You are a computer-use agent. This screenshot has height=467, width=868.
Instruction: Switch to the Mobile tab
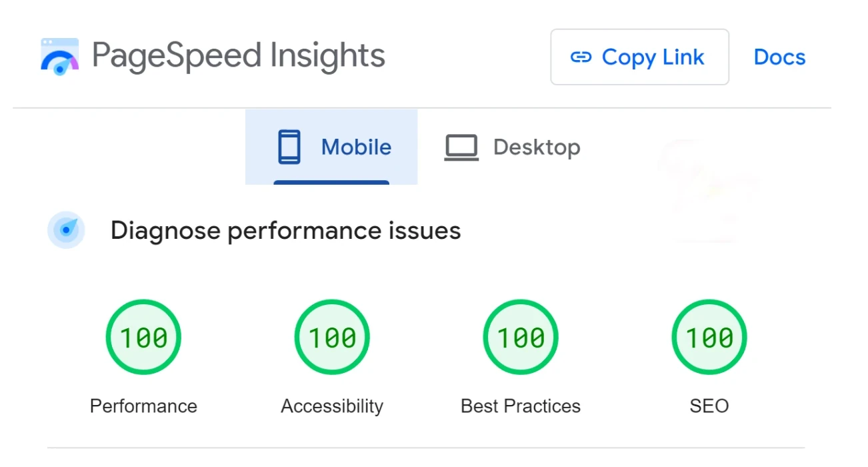(331, 147)
